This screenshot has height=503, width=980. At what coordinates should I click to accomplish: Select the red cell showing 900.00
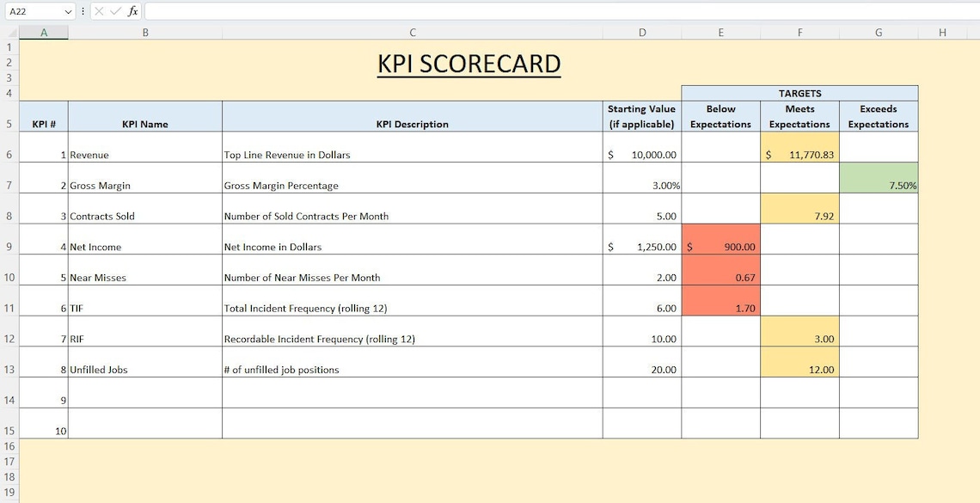coord(720,247)
